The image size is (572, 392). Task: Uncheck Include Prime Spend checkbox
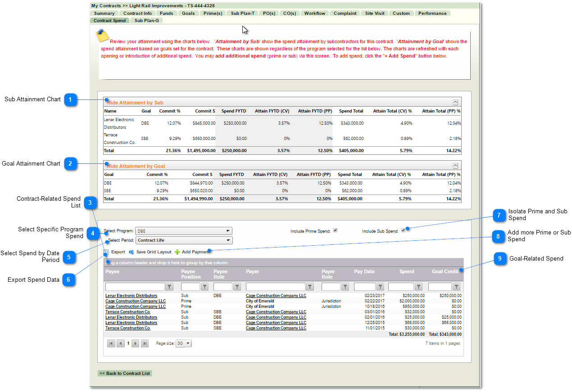coord(335,231)
